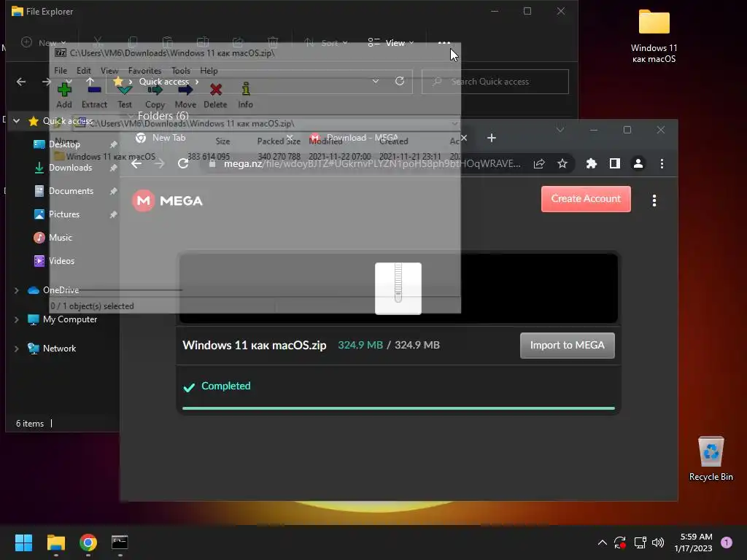Open Videos in the File Explorer sidebar
The height and width of the screenshot is (560, 747).
click(x=61, y=261)
